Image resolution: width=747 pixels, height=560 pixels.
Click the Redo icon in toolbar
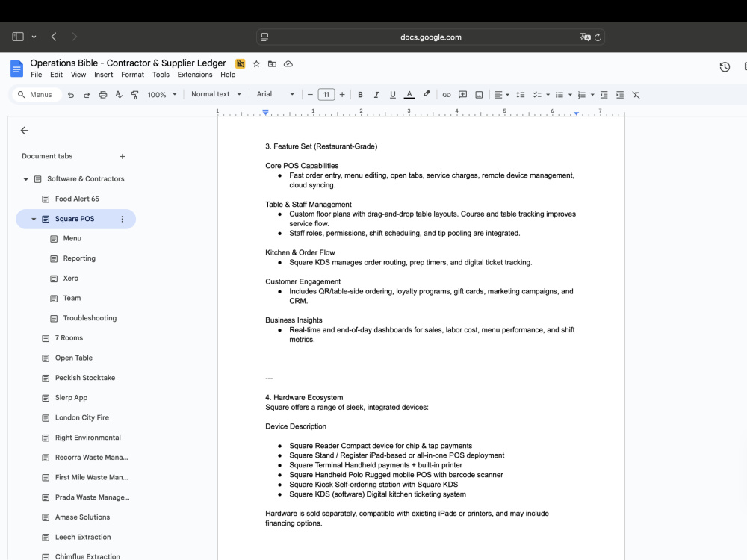87,95
